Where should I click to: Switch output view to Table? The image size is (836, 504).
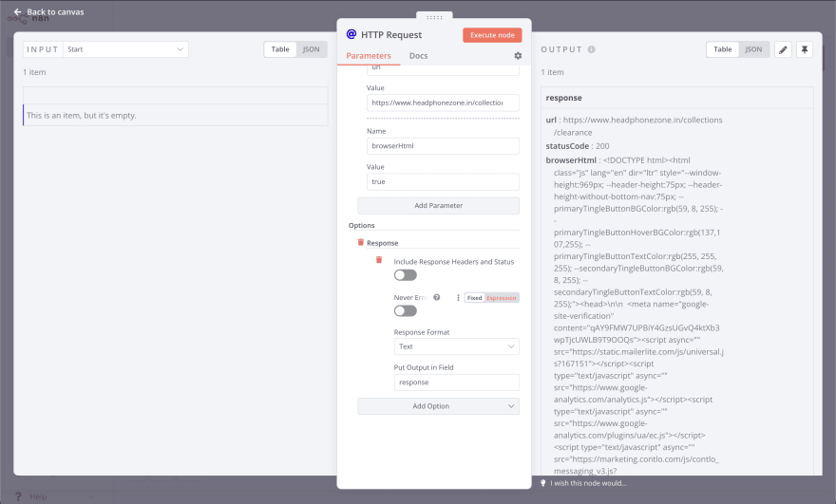(723, 49)
